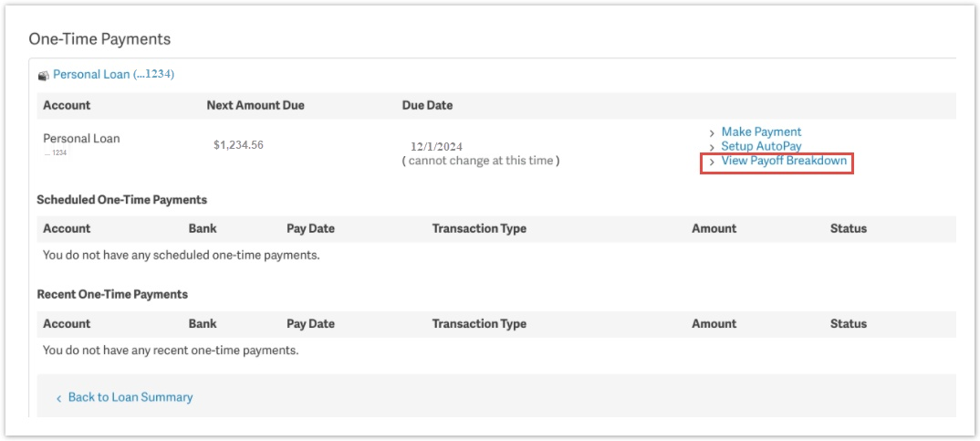
Task: Click the $1,234.56 amount due value
Action: click(x=238, y=145)
